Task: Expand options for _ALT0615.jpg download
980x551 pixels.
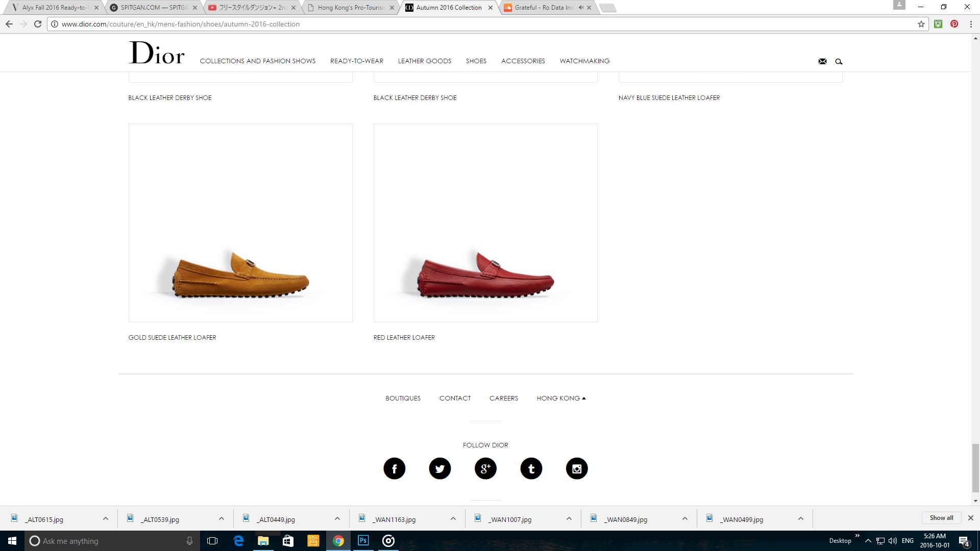Action: (106, 519)
